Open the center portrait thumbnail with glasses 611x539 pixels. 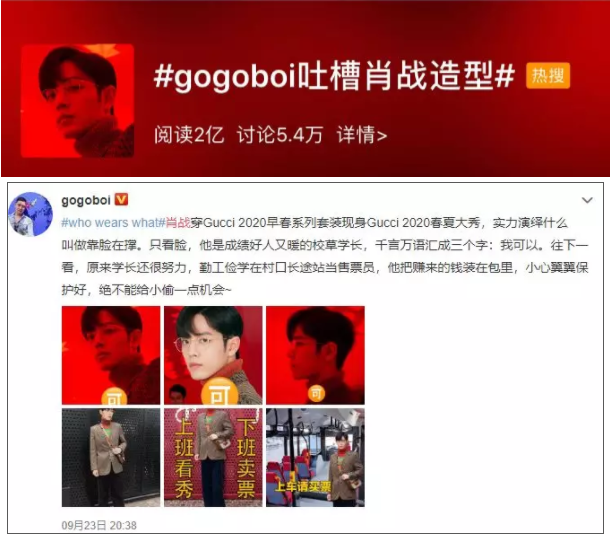coord(213,355)
